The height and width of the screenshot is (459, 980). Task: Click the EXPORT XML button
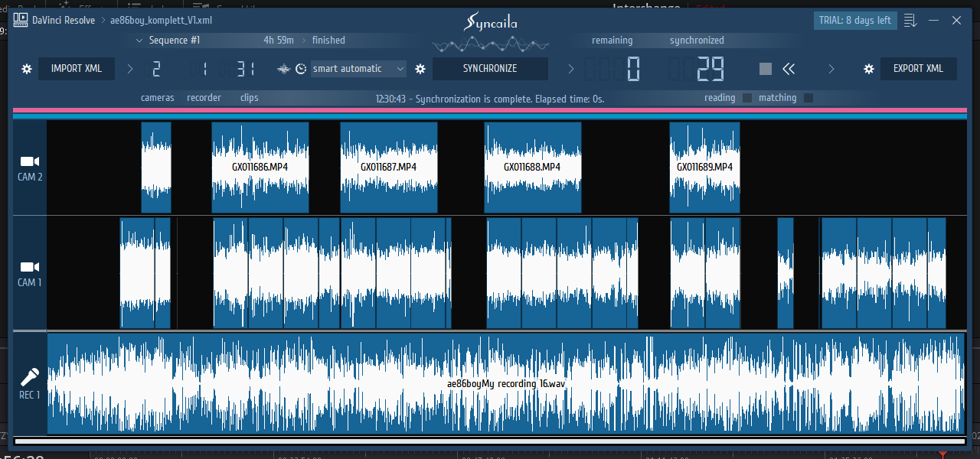pyautogui.click(x=919, y=69)
